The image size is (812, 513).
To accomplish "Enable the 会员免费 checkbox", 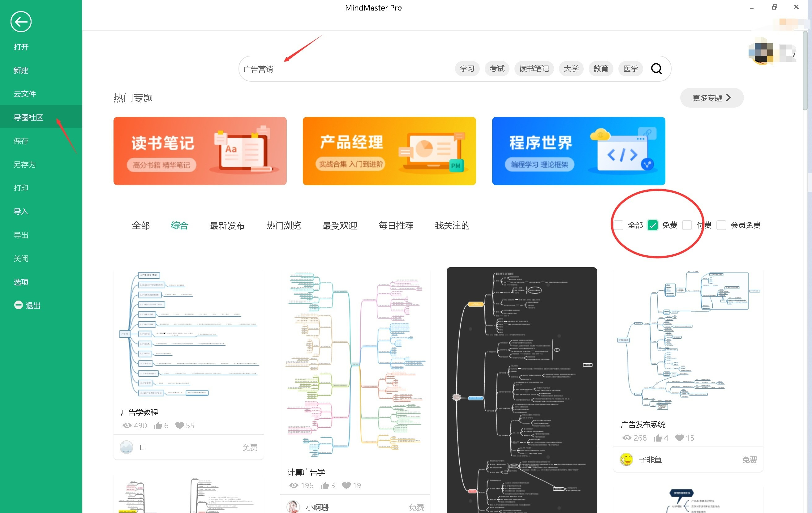I will pos(721,225).
